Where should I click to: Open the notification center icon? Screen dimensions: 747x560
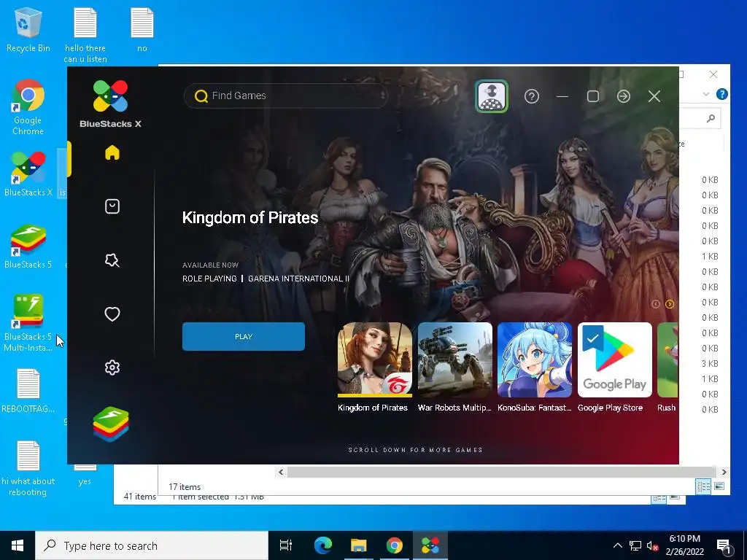(x=724, y=545)
